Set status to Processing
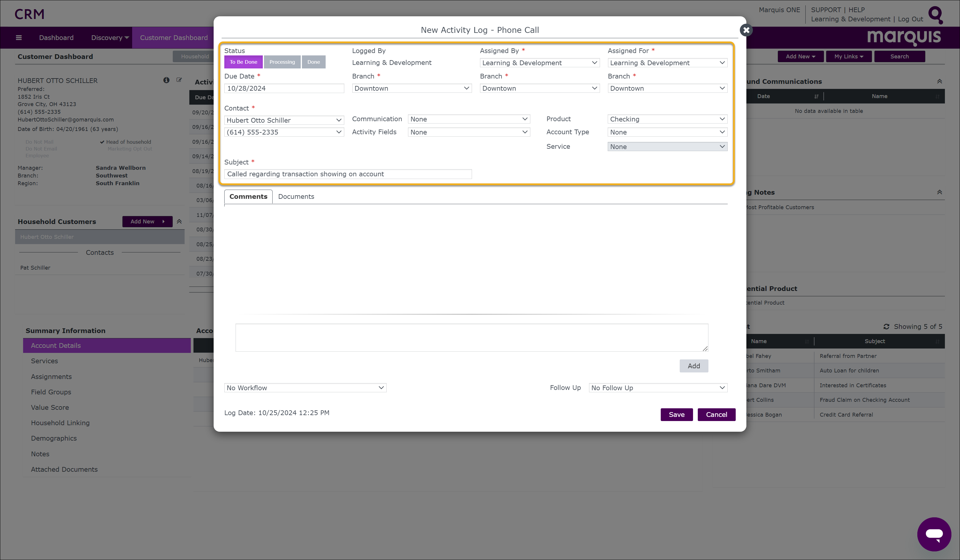 (x=282, y=62)
